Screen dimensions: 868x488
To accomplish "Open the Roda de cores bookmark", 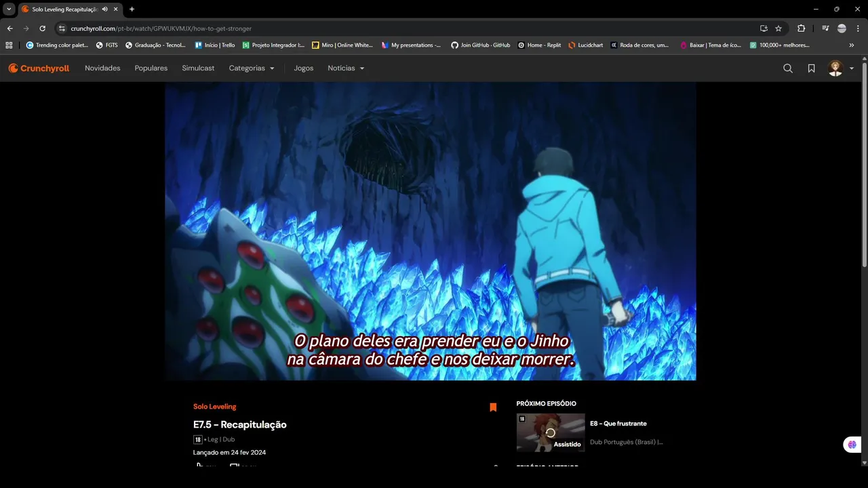I will (639, 45).
